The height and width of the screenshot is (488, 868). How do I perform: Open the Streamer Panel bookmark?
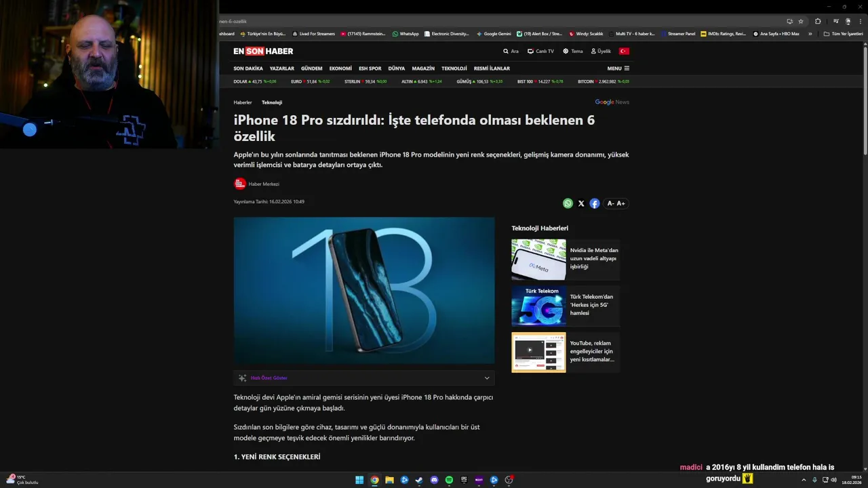tap(678, 34)
